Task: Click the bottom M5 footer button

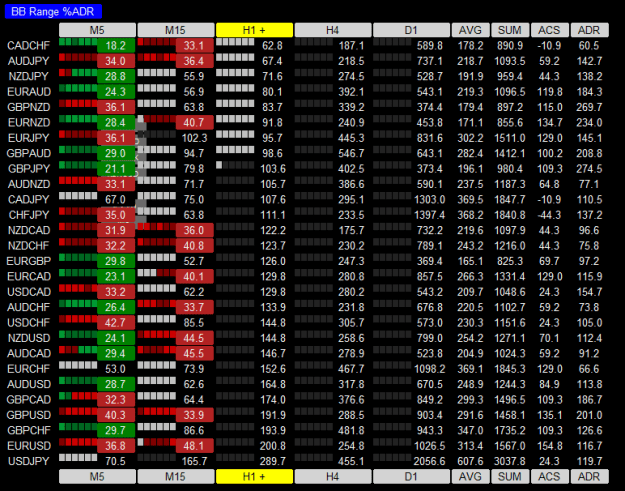Action: (x=97, y=476)
